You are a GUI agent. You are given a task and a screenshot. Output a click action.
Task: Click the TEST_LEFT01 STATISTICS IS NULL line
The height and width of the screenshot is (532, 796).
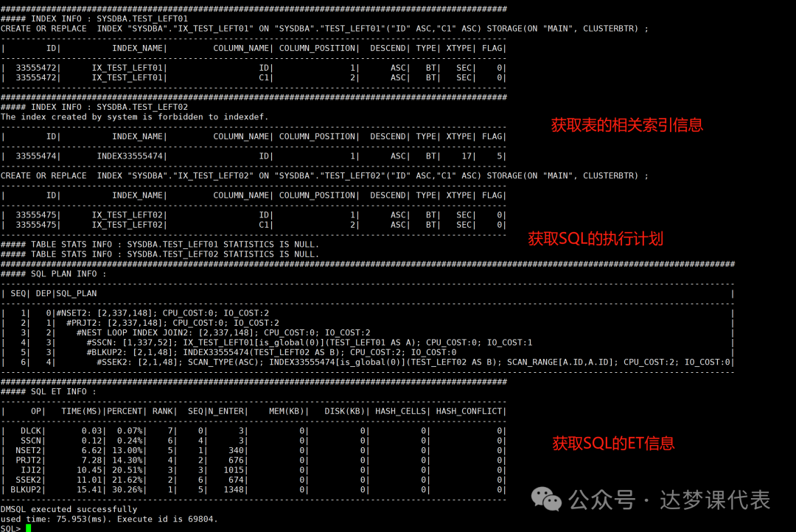160,244
